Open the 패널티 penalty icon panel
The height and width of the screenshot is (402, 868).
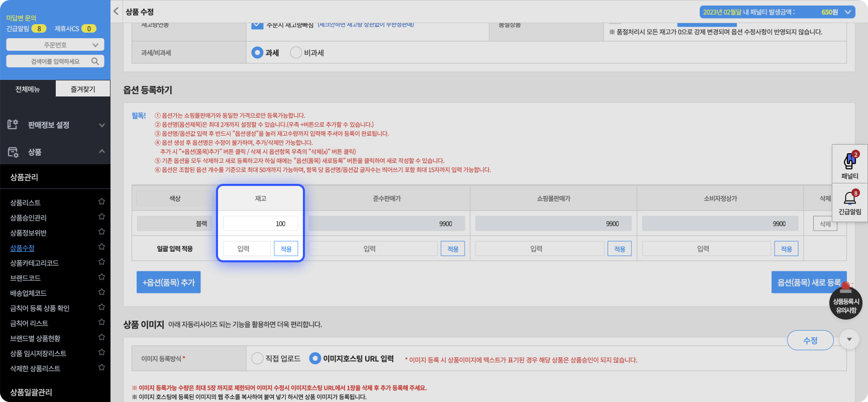(x=849, y=164)
